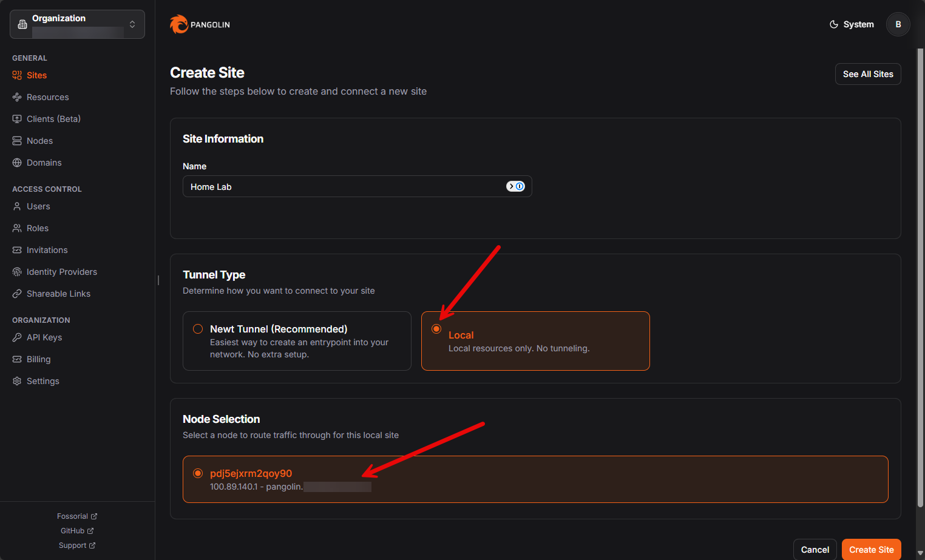
Task: Open the System theme switcher
Action: pos(852,24)
